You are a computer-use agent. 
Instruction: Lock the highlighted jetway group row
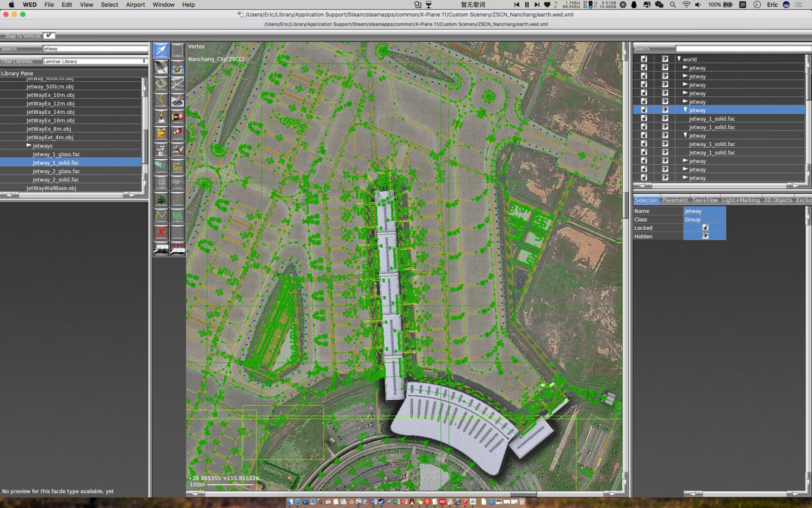tap(644, 110)
